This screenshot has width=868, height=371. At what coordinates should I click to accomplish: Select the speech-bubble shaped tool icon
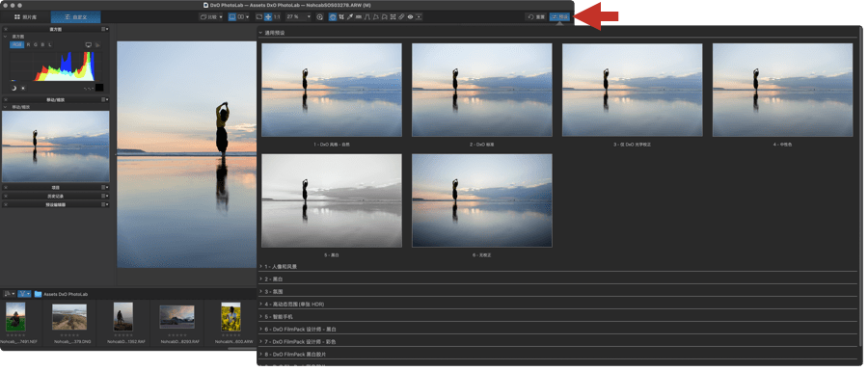coord(384,17)
